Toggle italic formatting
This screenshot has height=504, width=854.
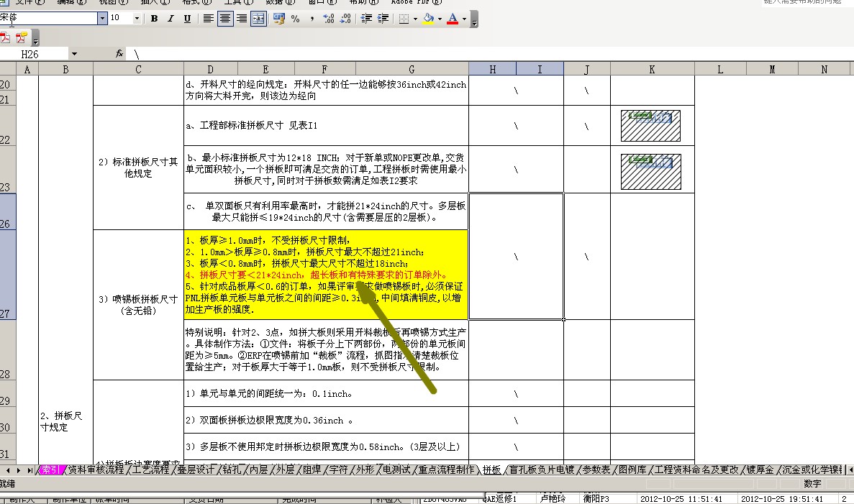[171, 19]
